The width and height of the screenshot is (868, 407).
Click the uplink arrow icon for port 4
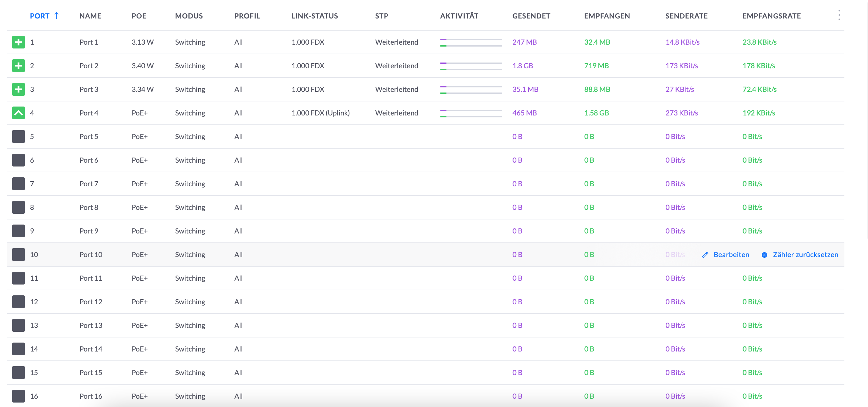point(19,113)
